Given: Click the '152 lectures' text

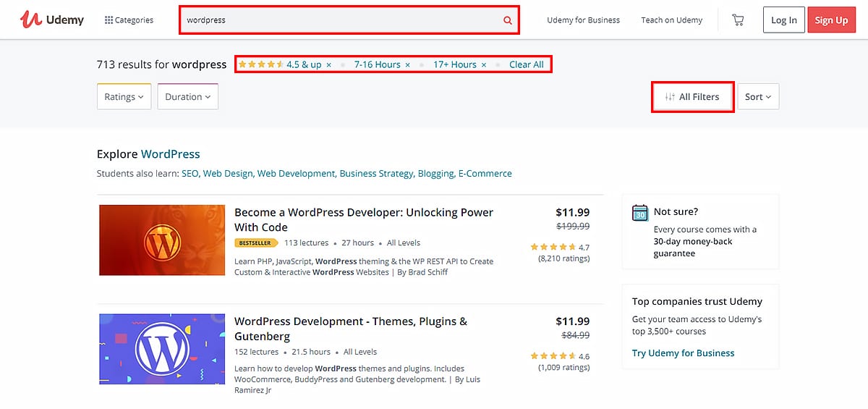Looking at the screenshot, I should [256, 352].
